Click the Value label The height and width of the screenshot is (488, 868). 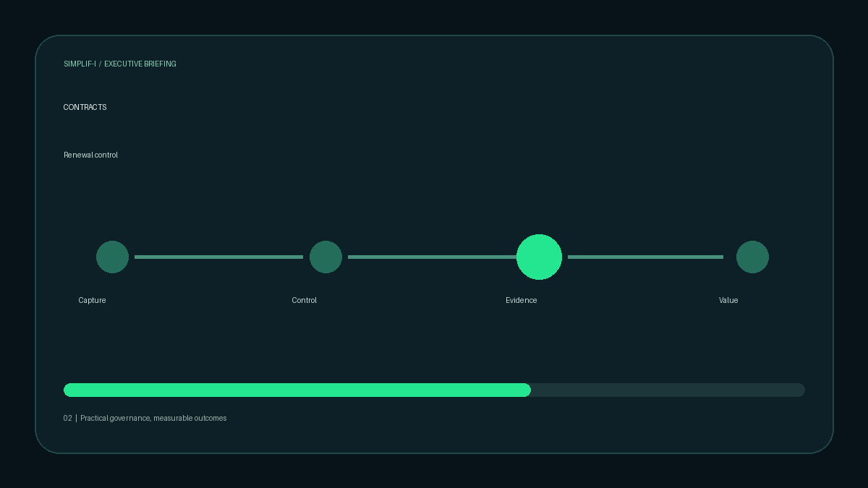(728, 300)
